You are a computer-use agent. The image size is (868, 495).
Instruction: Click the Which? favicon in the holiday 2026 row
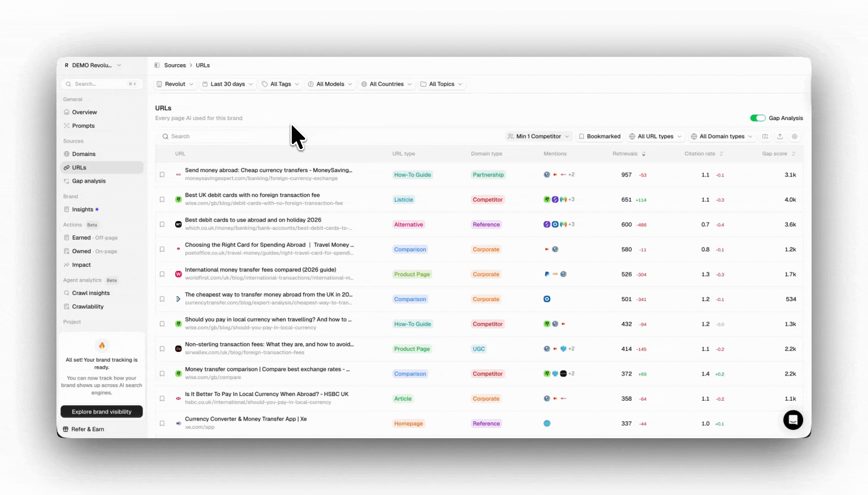pos(178,225)
